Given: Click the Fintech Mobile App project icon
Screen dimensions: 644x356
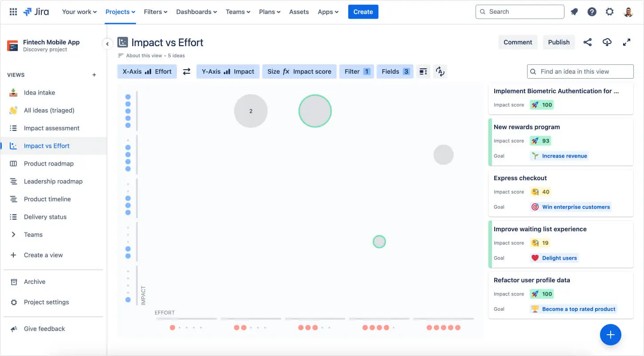Looking at the screenshot, I should [12, 46].
